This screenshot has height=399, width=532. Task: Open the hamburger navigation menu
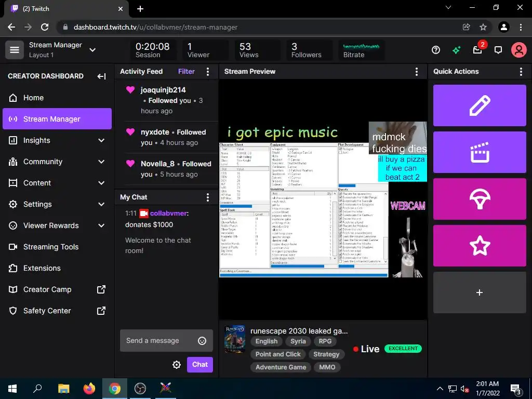coord(14,50)
